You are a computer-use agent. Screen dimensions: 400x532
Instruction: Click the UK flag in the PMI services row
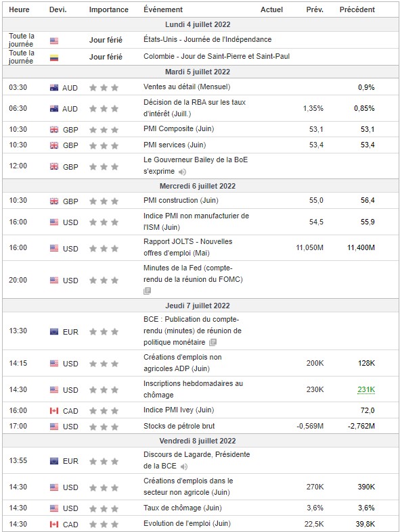click(54, 145)
